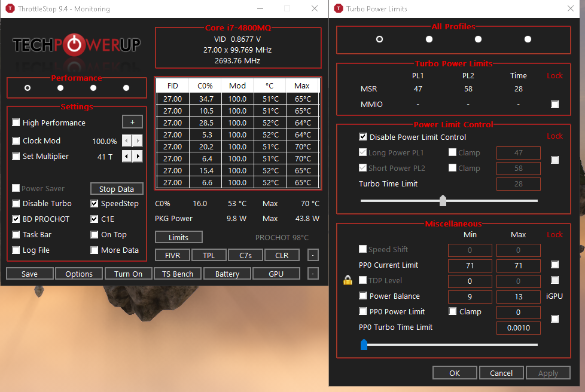The height and width of the screenshot is (392, 585).
Task: Check the Disable Turbo option
Action: click(16, 203)
